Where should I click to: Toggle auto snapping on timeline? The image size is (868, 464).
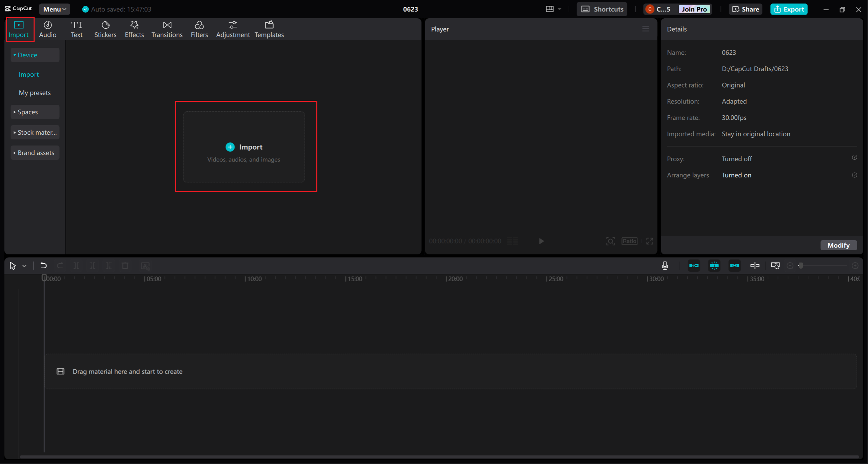point(714,266)
